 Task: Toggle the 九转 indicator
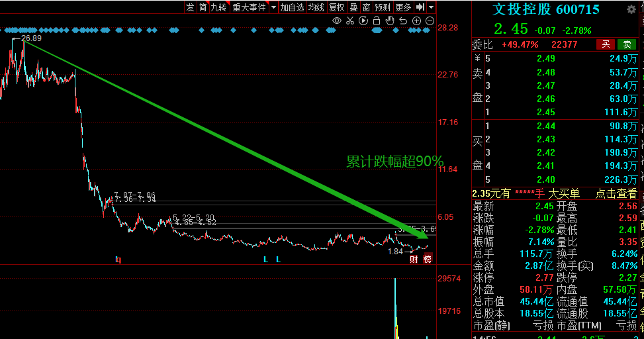pos(218,7)
